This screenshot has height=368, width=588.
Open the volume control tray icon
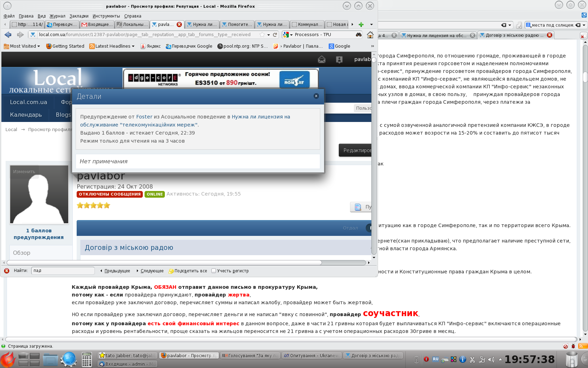[x=491, y=360]
